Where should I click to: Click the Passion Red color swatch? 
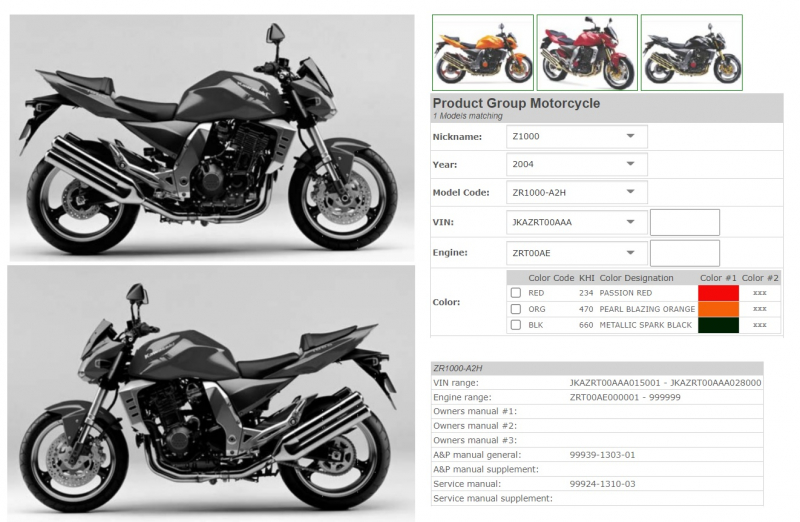(718, 293)
